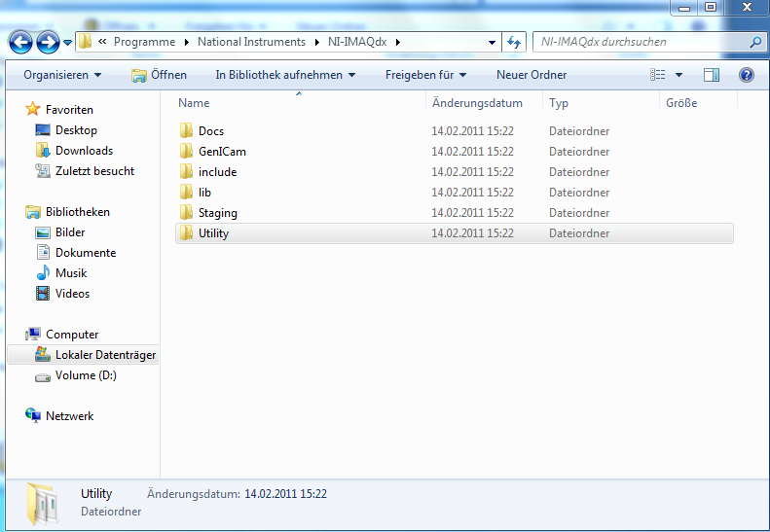Select the Utility folder icon in list
This screenshot has width=770, height=532.
tap(186, 233)
